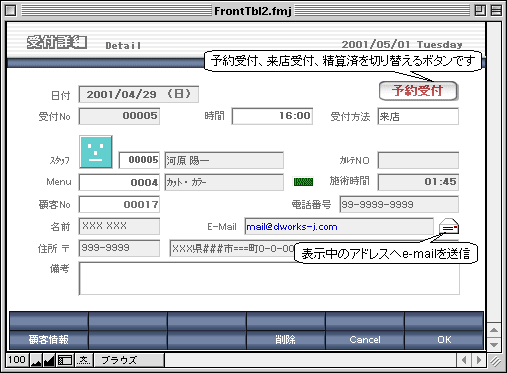507x373 pixels.
Task: Click the 備考 remarks text area
Action: 269,279
